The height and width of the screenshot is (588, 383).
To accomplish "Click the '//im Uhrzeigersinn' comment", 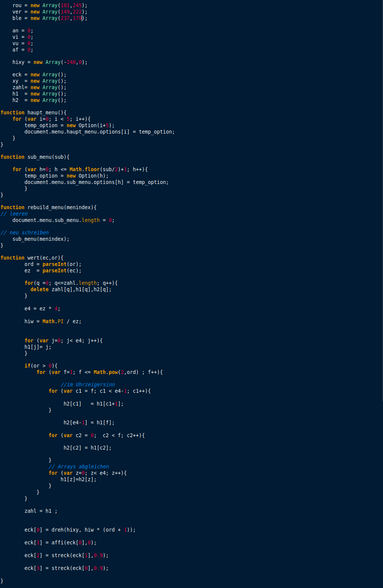I will [88, 384].
